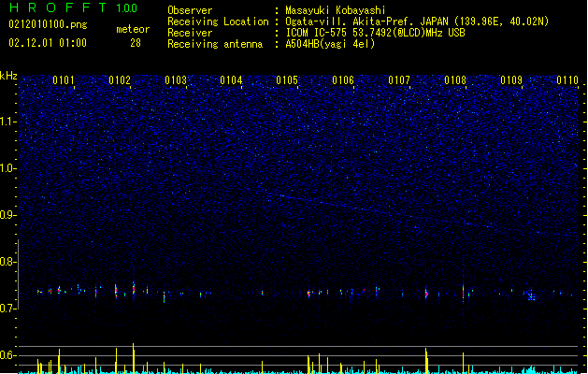The width and height of the screenshot is (588, 374).
Task: Click the 0.8 kHz frequency axis label
Action: (x=8, y=262)
